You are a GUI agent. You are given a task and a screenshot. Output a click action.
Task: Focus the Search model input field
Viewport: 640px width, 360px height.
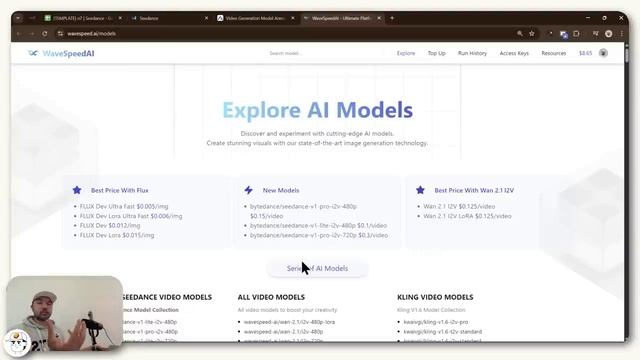(324, 53)
